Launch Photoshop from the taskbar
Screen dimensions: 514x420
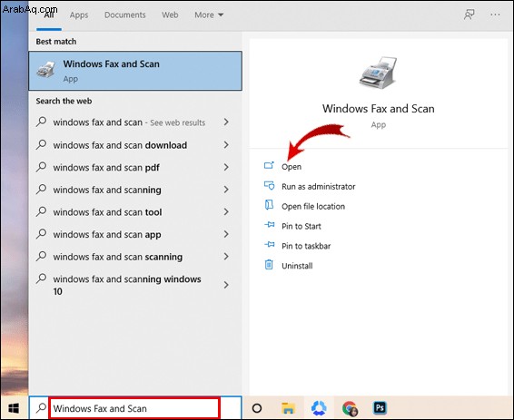(x=380, y=408)
